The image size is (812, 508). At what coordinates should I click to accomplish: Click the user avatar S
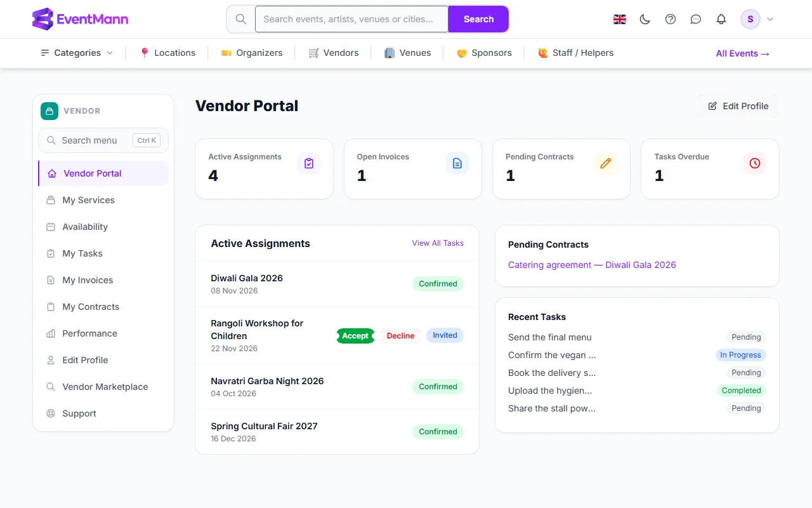[x=750, y=19]
